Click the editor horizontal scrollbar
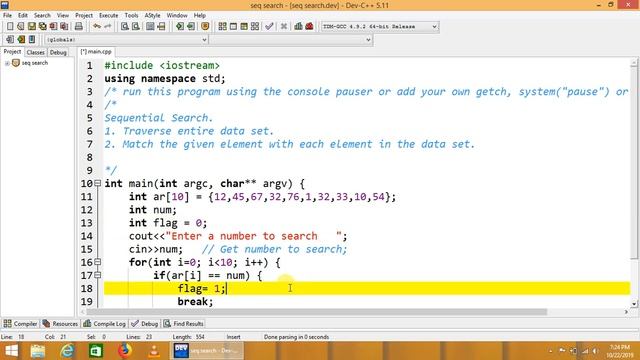The width and height of the screenshot is (640, 360). pos(316,312)
